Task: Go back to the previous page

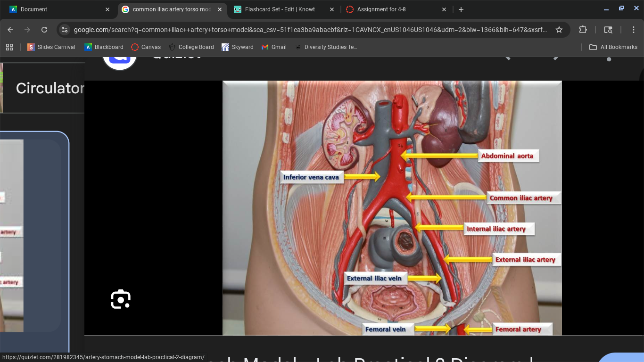Action: click(x=10, y=30)
